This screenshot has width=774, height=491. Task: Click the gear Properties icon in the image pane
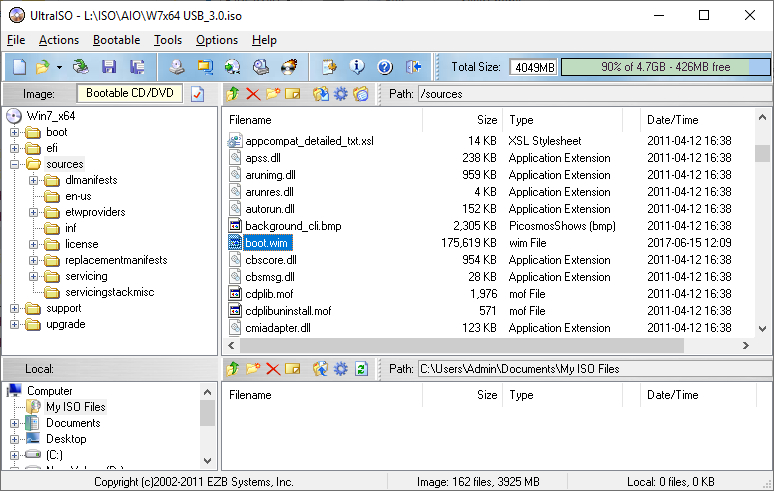pyautogui.click(x=341, y=93)
